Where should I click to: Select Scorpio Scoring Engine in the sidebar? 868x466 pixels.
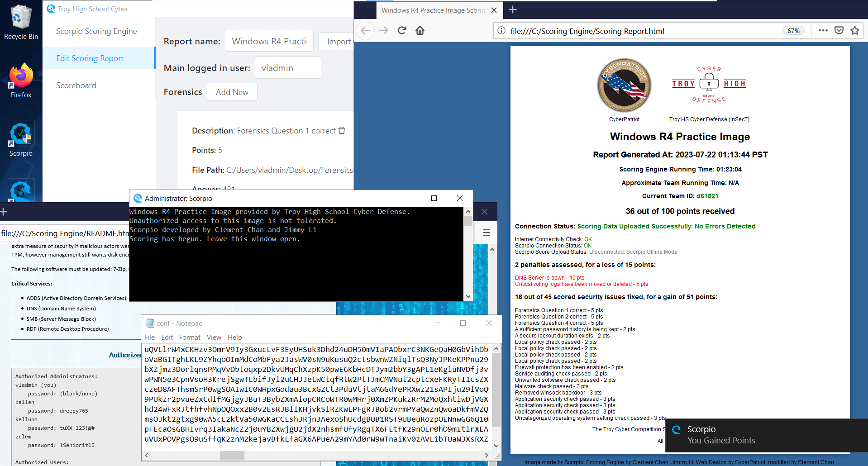(x=96, y=31)
